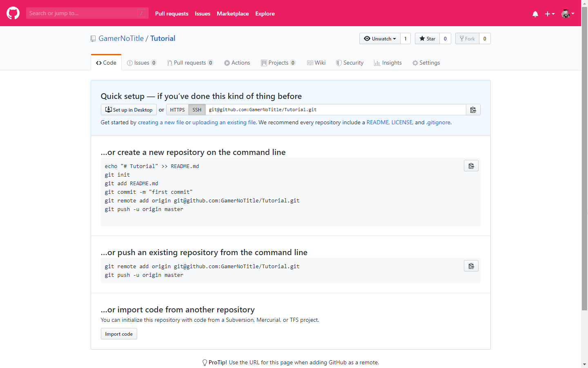The height and width of the screenshot is (368, 588).
Task: Open the user avatar menu
Action: [568, 13]
